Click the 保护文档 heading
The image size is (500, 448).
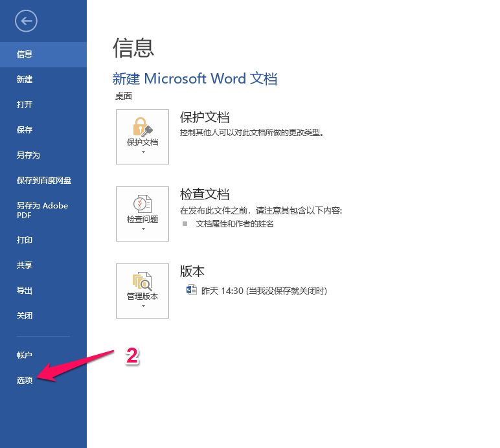point(205,117)
